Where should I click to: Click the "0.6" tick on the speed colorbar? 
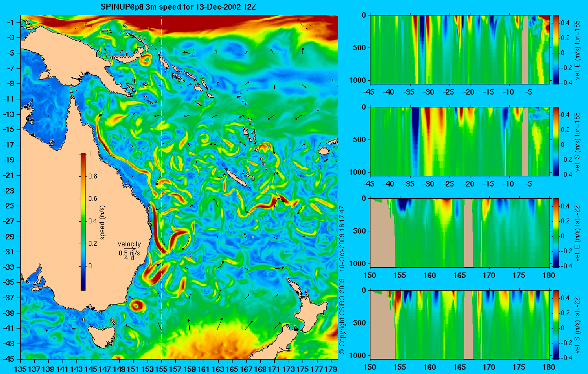[x=92, y=199]
